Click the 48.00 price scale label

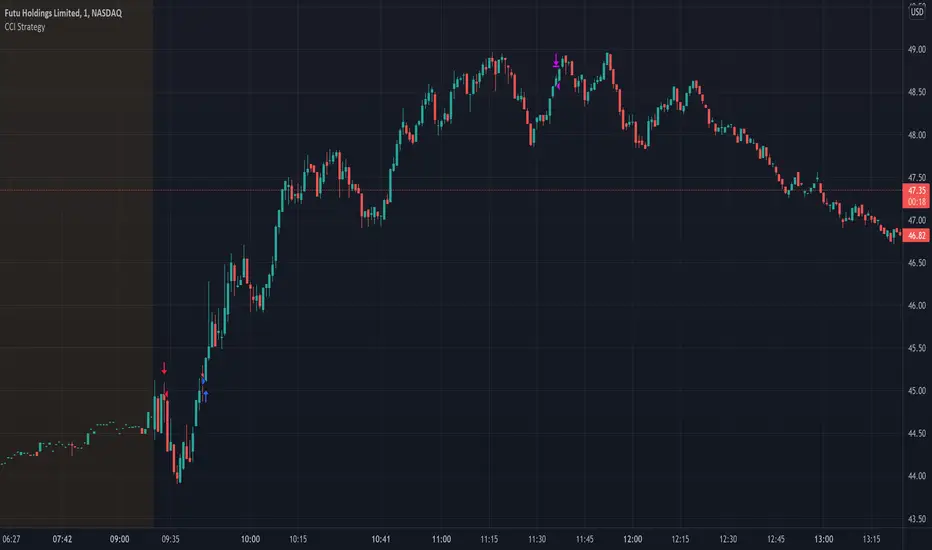[915, 134]
